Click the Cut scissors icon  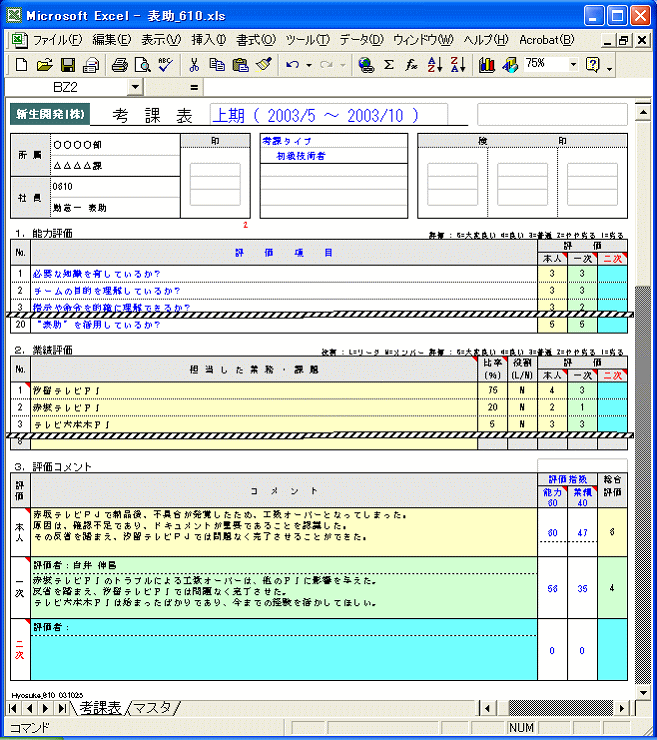pyautogui.click(x=194, y=65)
